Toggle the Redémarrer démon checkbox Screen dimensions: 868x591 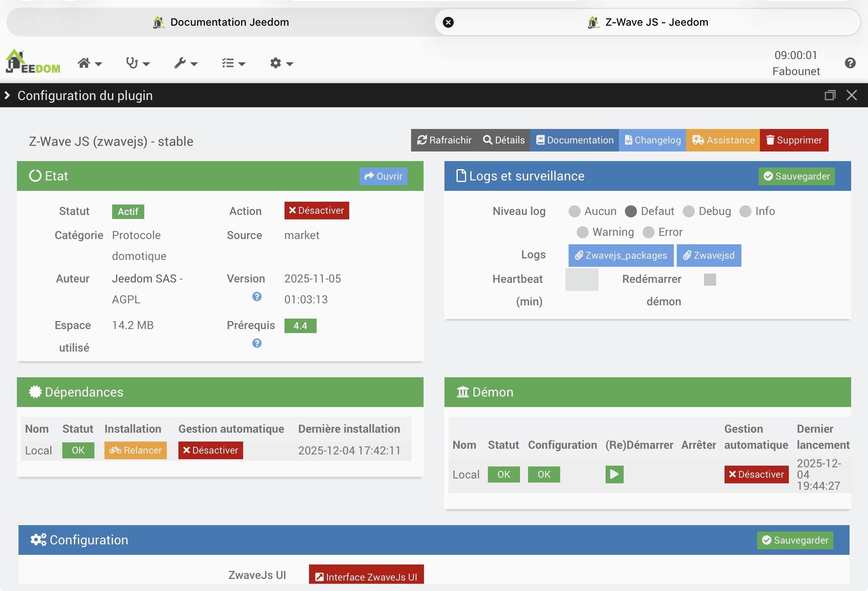pos(710,279)
